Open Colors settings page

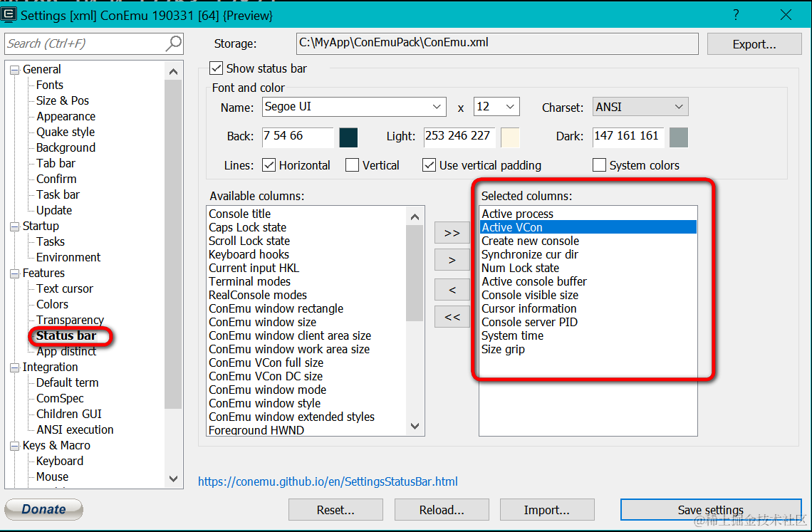pos(52,305)
